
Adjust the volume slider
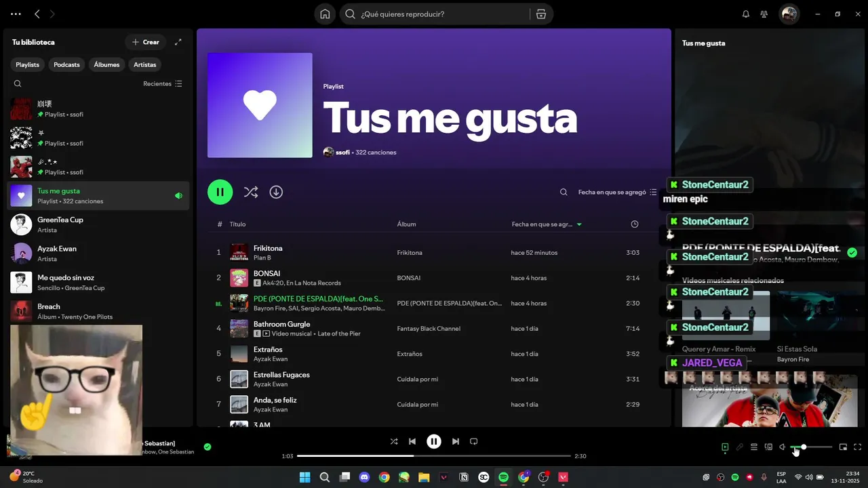coord(811,447)
